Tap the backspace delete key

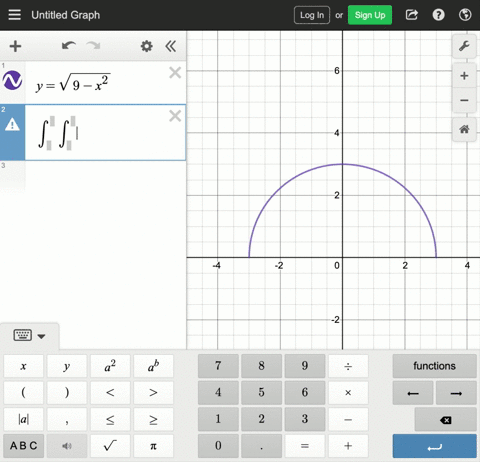[x=445, y=420]
